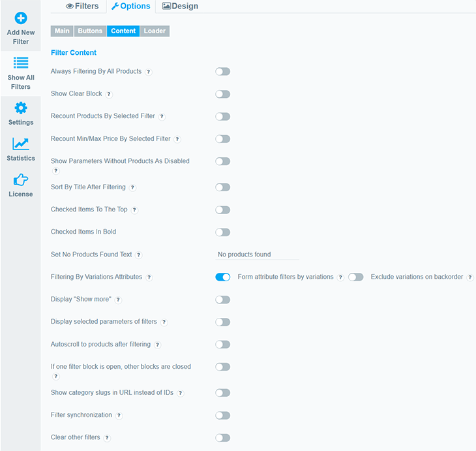476x451 pixels.
Task: Click help icon for Filter synchronization
Action: tap(119, 416)
